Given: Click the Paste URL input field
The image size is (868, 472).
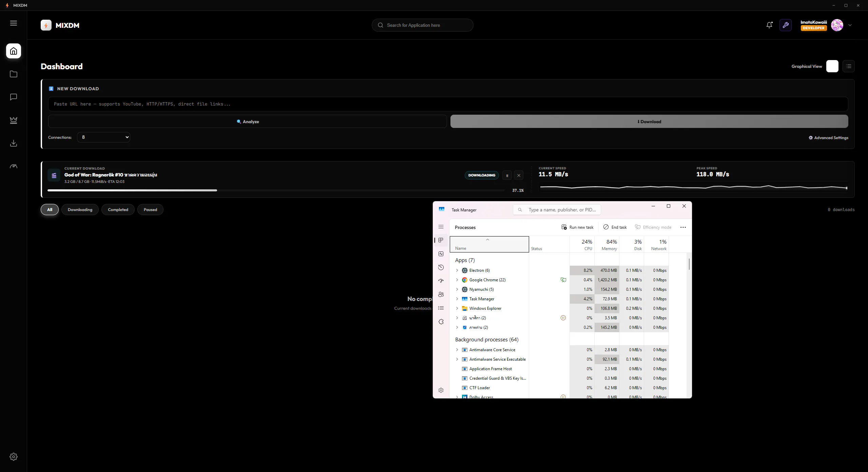Looking at the screenshot, I should tap(448, 104).
